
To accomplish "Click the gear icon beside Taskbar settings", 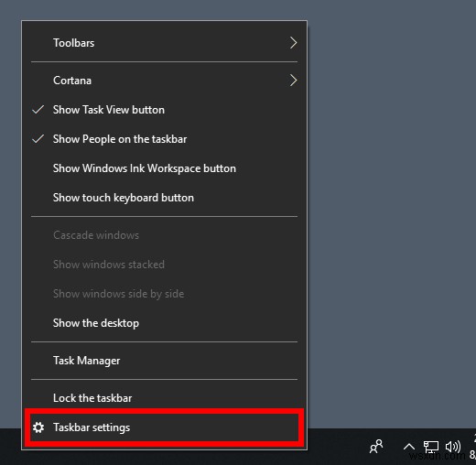I will [38, 427].
